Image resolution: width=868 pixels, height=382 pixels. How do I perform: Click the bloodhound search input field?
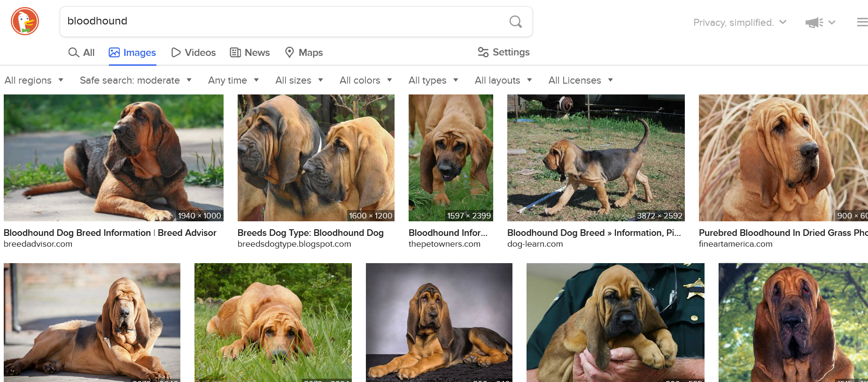point(282,22)
